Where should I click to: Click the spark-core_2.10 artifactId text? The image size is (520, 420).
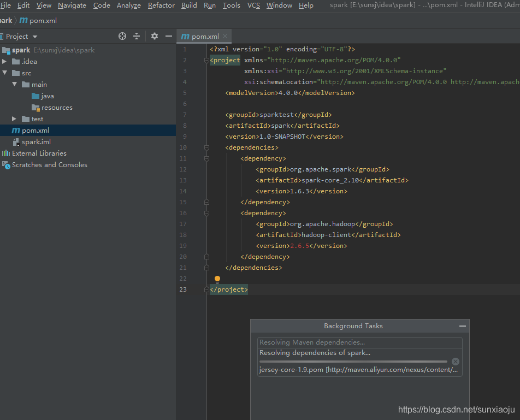point(330,180)
